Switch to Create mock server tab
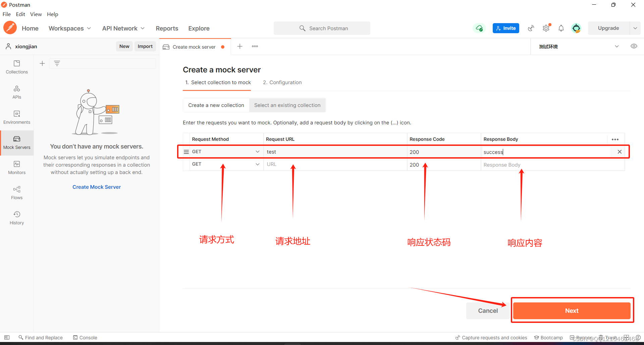This screenshot has width=644, height=345. tap(195, 47)
